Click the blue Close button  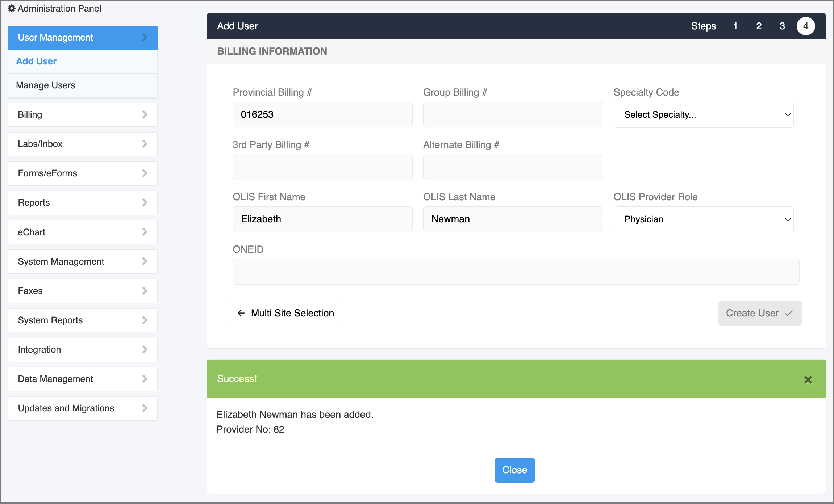coord(514,470)
